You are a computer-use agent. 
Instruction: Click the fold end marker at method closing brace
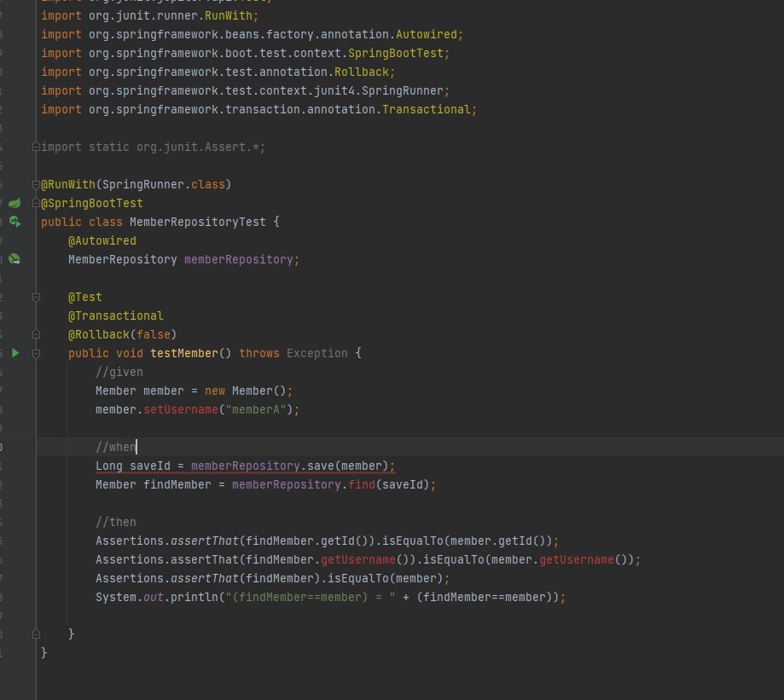pos(36,634)
